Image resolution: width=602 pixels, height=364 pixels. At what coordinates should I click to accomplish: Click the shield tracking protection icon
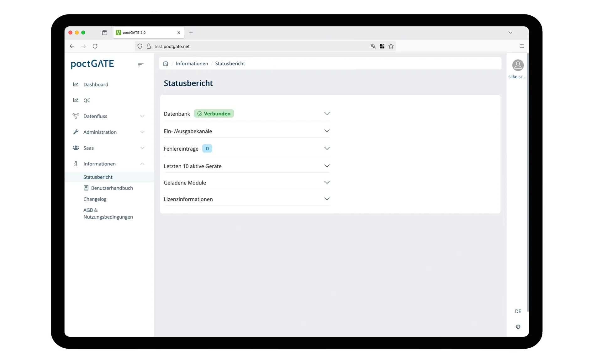pyautogui.click(x=140, y=46)
